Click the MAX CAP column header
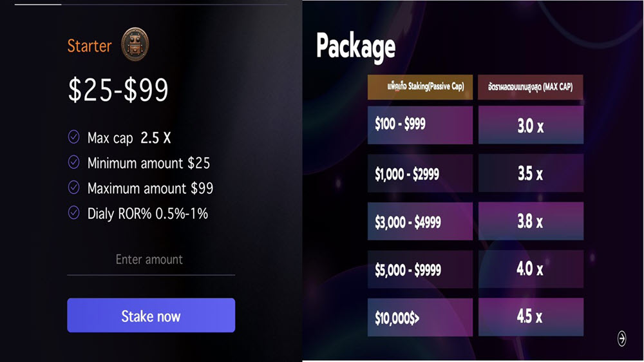The width and height of the screenshot is (644, 362). click(x=531, y=87)
